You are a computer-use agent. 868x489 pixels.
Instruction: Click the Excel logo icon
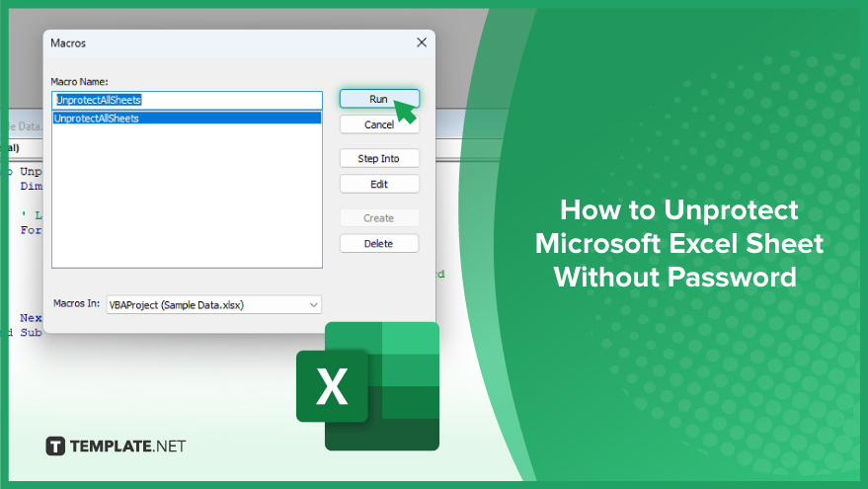click(x=368, y=386)
